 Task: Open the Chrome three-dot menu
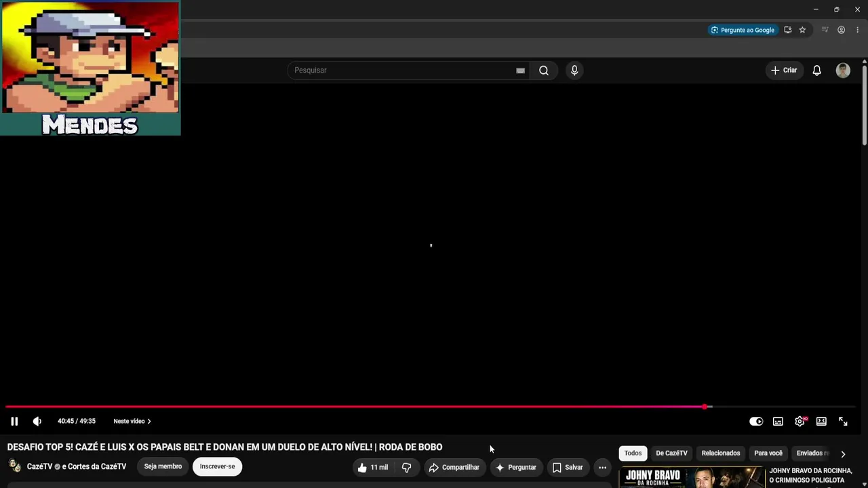pos(857,30)
